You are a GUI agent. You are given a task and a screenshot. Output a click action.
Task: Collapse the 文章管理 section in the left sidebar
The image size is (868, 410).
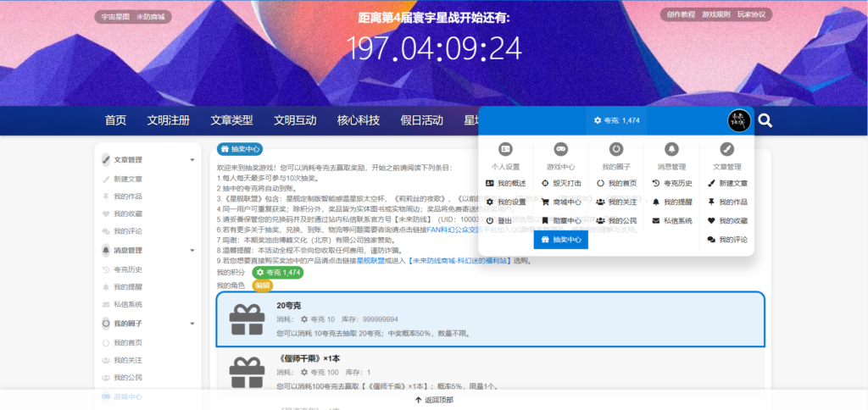click(192, 160)
